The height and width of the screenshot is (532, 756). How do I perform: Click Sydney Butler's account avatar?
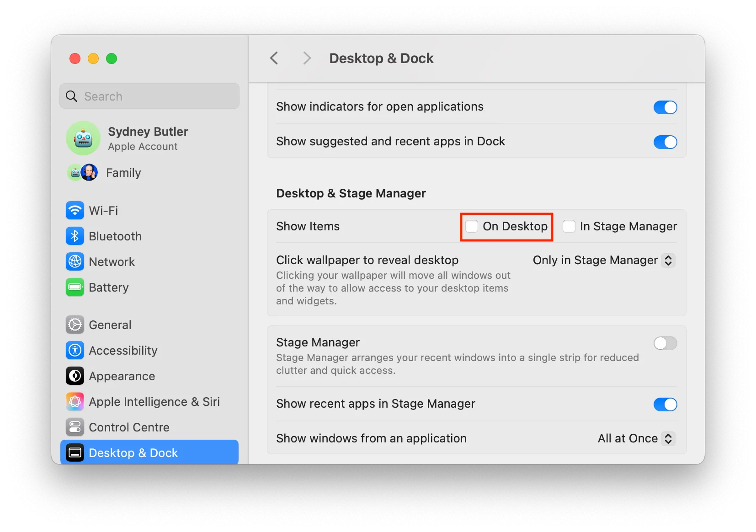coord(83,138)
